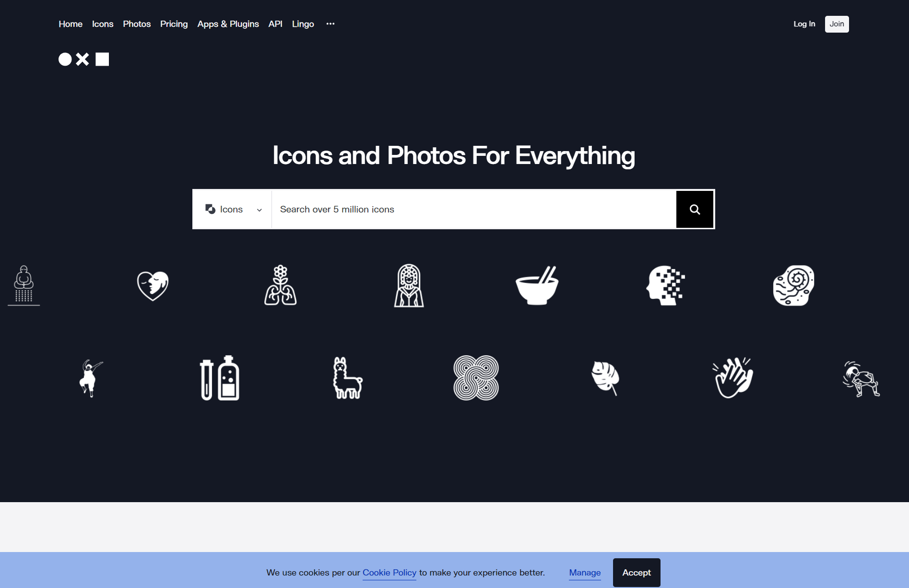This screenshot has width=909, height=588.
Task: Click Manage cookie settings link
Action: pos(585,573)
